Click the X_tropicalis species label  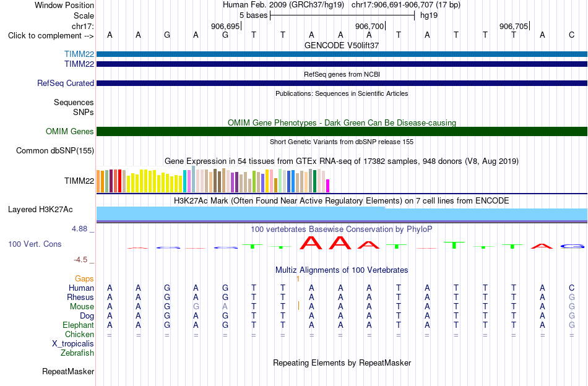click(x=73, y=344)
